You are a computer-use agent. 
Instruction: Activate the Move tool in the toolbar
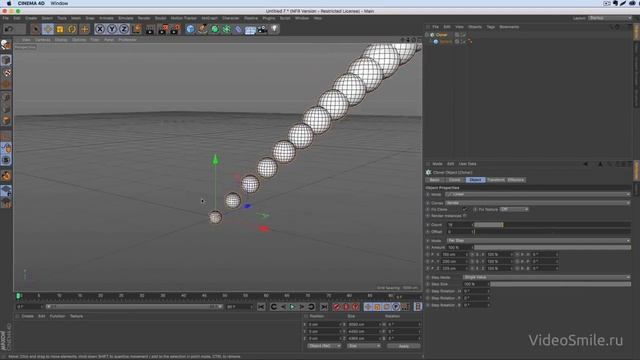[x=48, y=29]
